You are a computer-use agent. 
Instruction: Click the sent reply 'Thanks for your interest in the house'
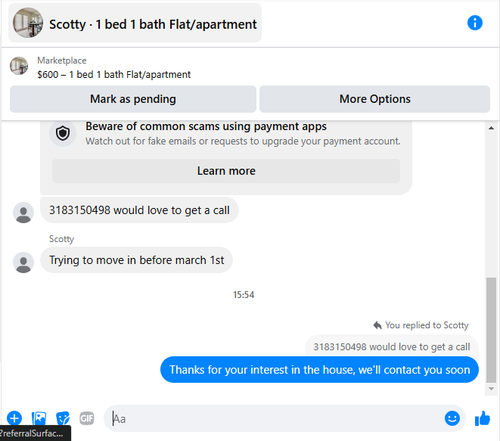(x=319, y=370)
